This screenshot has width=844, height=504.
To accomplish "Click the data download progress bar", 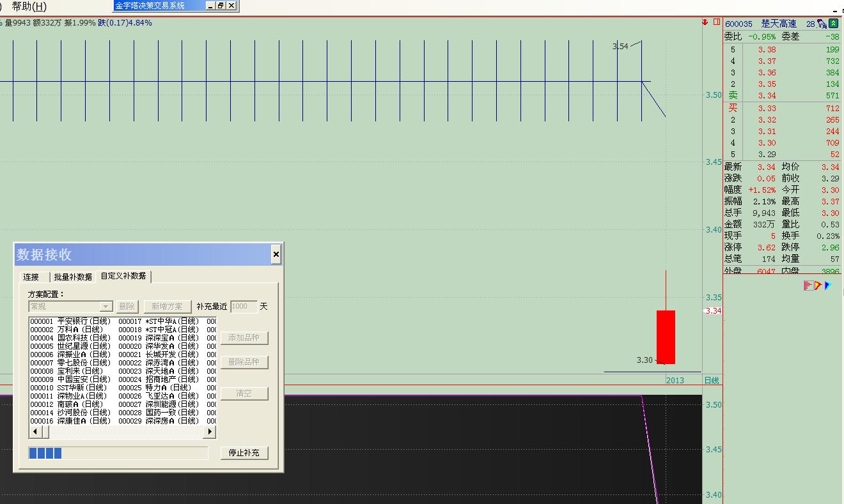I will [x=118, y=453].
